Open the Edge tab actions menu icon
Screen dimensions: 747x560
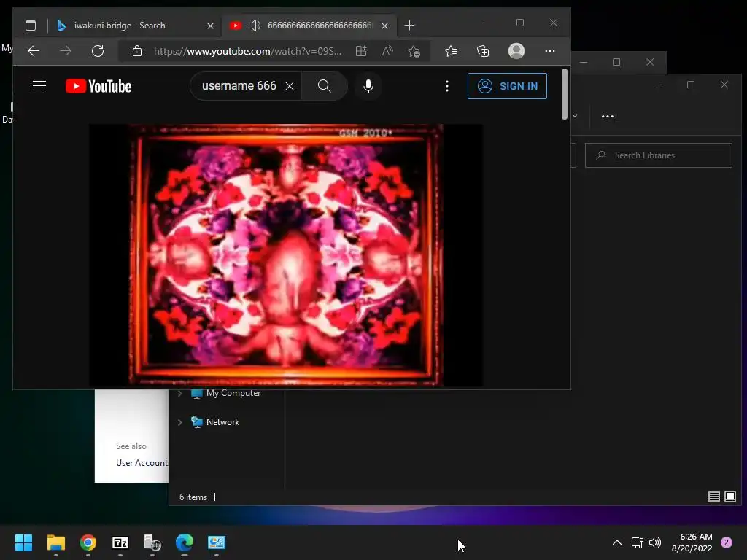coord(31,26)
